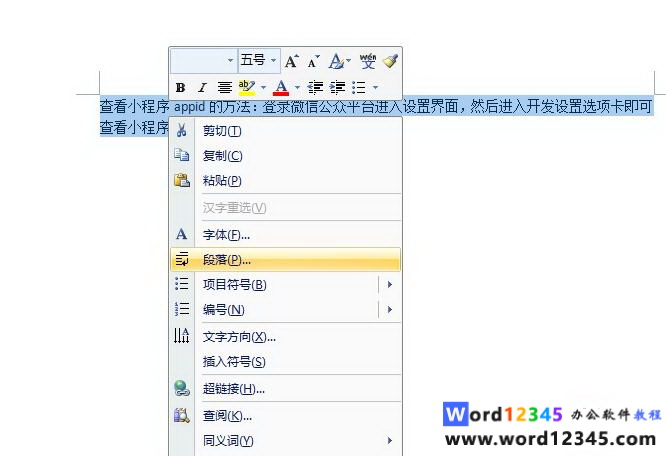Click the Grow Font icon
666x456 pixels.
pyautogui.click(x=291, y=62)
